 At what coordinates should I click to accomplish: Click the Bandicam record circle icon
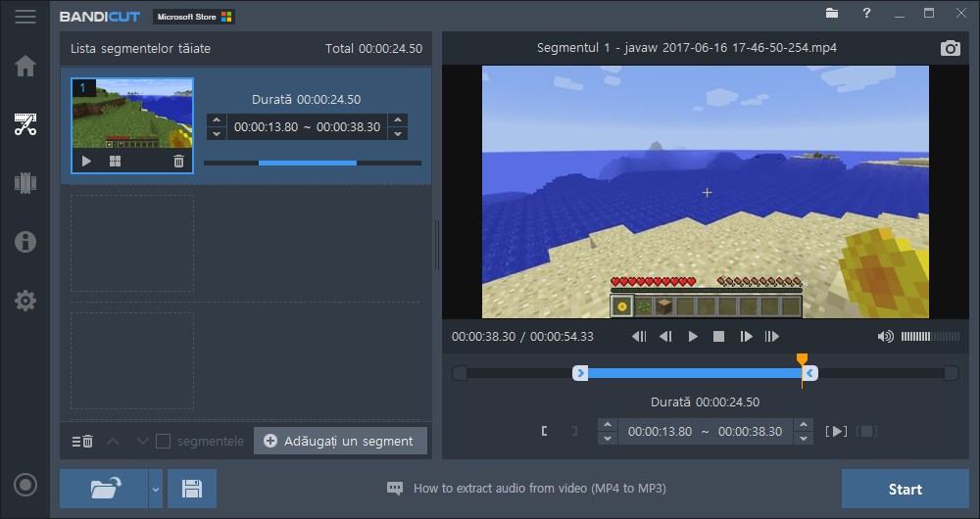pyautogui.click(x=25, y=485)
